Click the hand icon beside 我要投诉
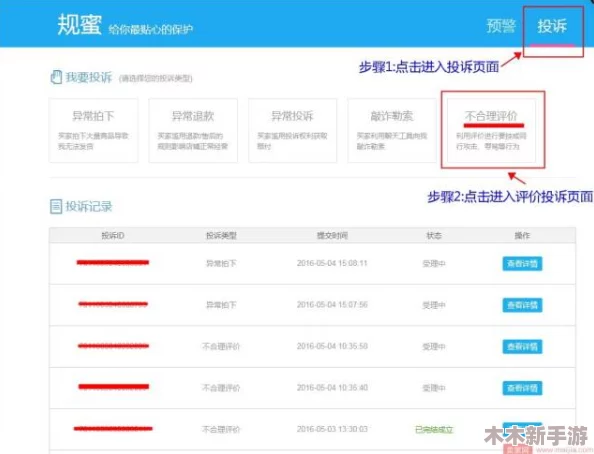 pyautogui.click(x=56, y=77)
